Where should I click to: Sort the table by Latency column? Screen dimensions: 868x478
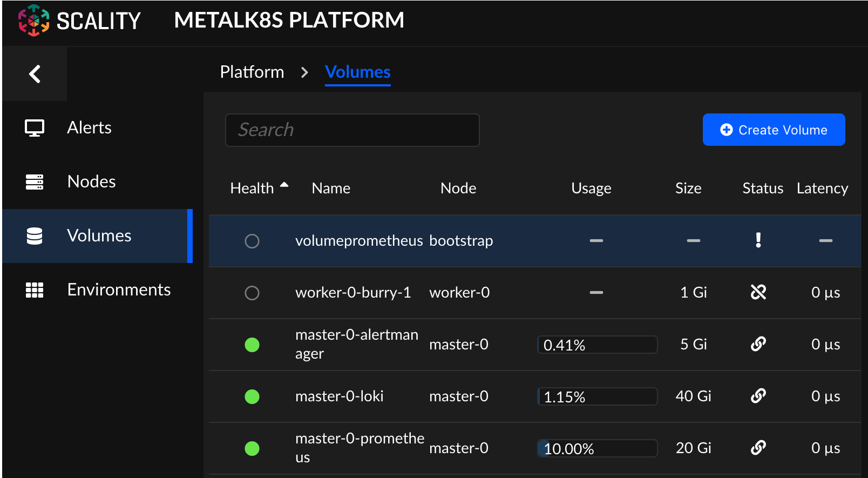(823, 188)
